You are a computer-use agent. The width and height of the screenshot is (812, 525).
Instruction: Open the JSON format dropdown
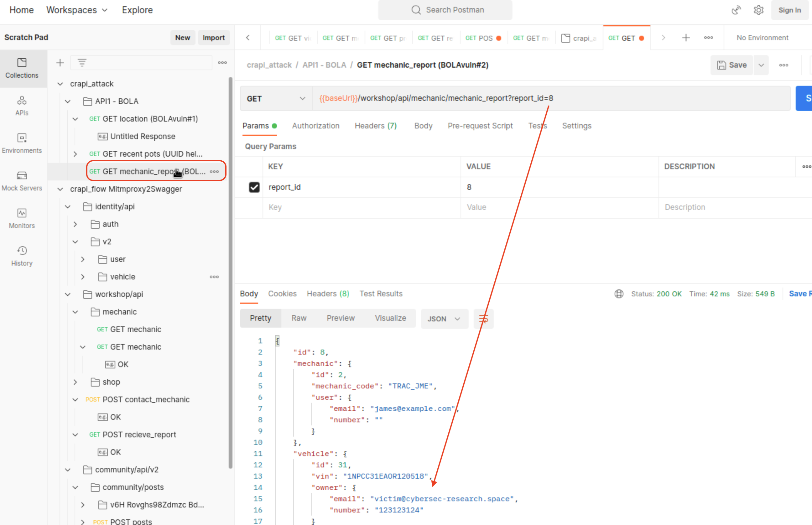pos(444,319)
